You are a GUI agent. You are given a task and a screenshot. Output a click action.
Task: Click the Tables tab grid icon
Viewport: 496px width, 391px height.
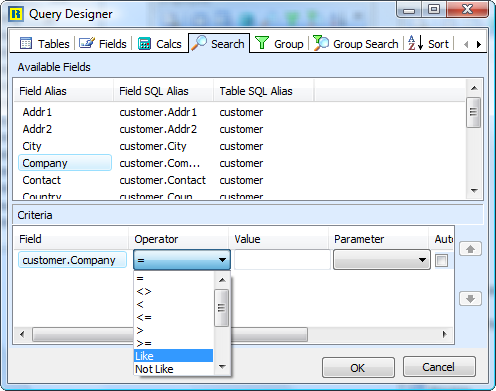click(x=26, y=43)
